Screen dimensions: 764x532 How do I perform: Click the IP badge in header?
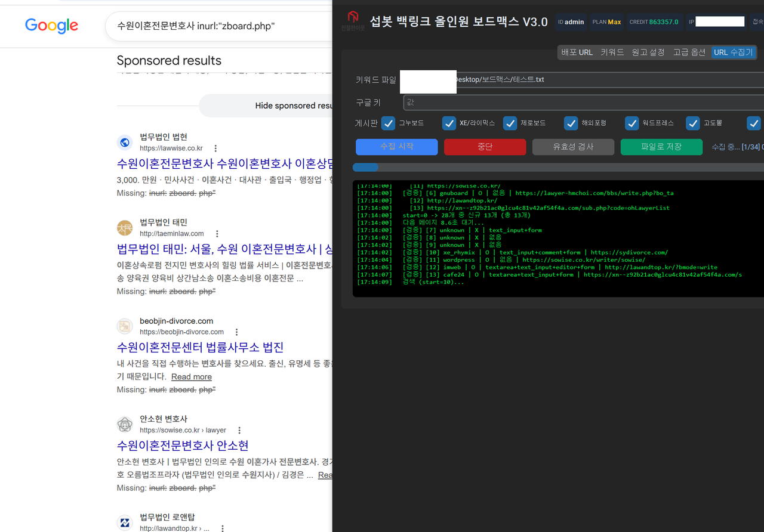coord(716,22)
